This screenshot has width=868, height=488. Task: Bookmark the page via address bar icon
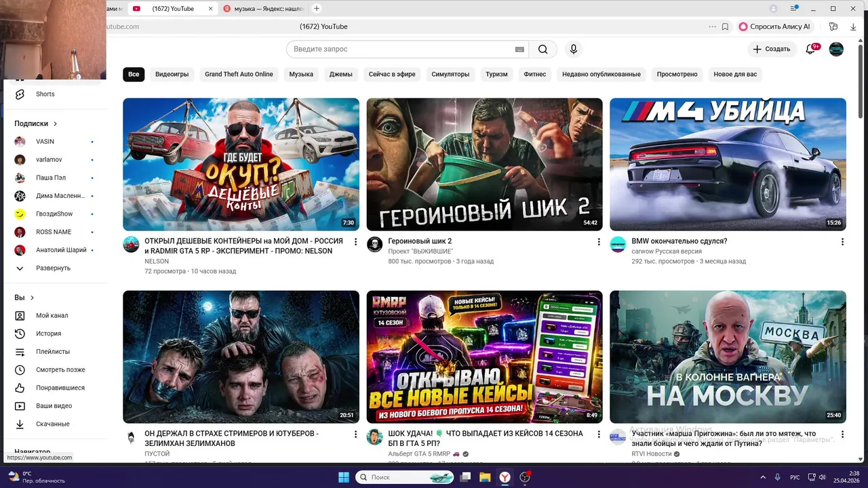(x=725, y=26)
